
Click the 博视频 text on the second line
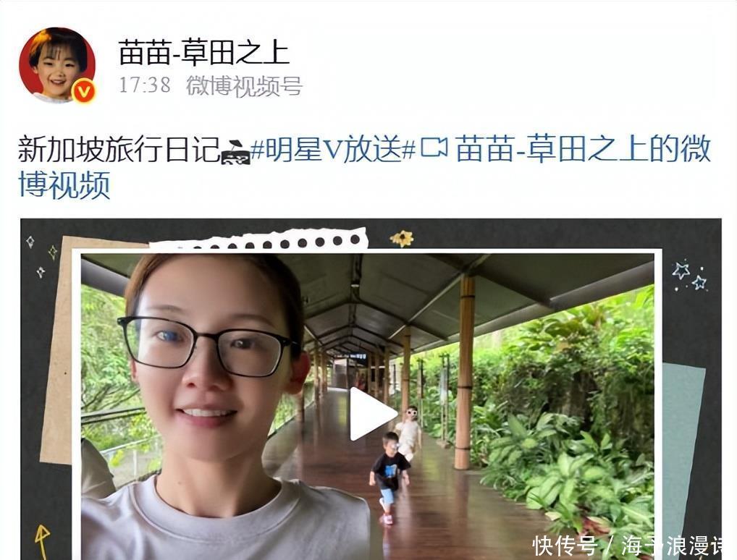click(x=64, y=184)
